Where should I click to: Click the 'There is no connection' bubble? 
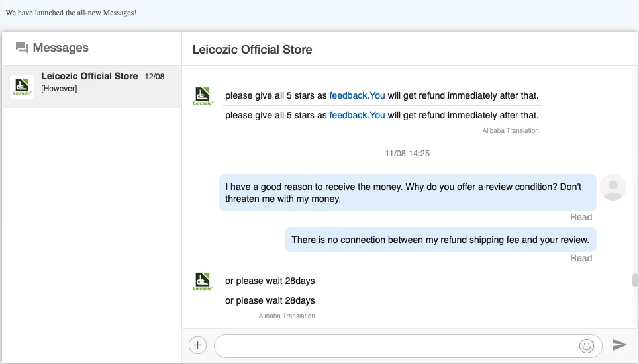click(x=440, y=240)
